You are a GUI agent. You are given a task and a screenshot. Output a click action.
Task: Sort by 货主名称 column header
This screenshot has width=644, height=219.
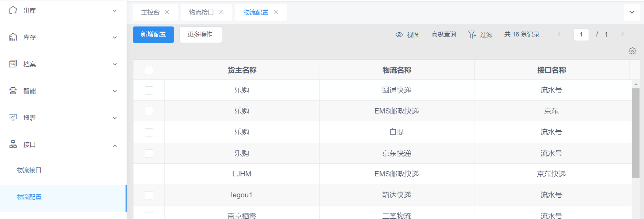[242, 70]
